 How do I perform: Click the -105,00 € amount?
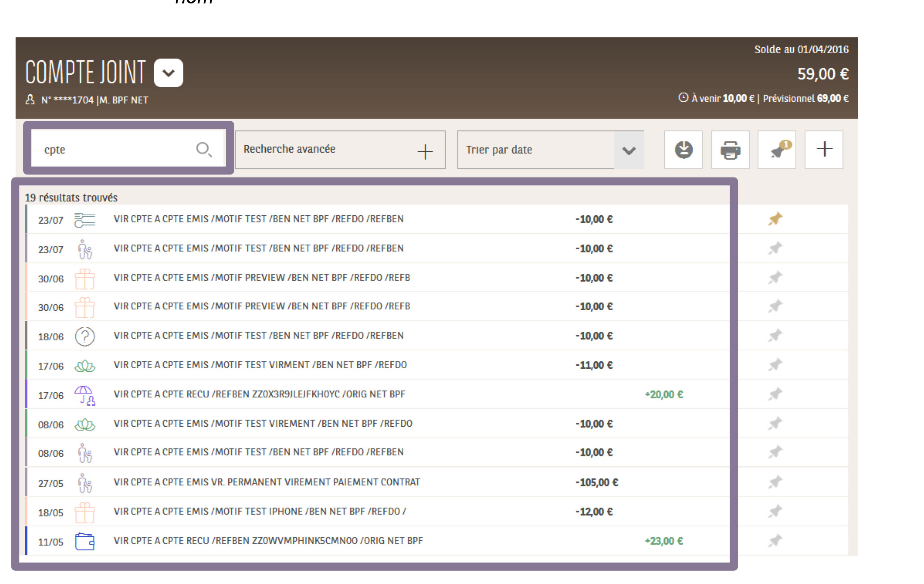597,483
